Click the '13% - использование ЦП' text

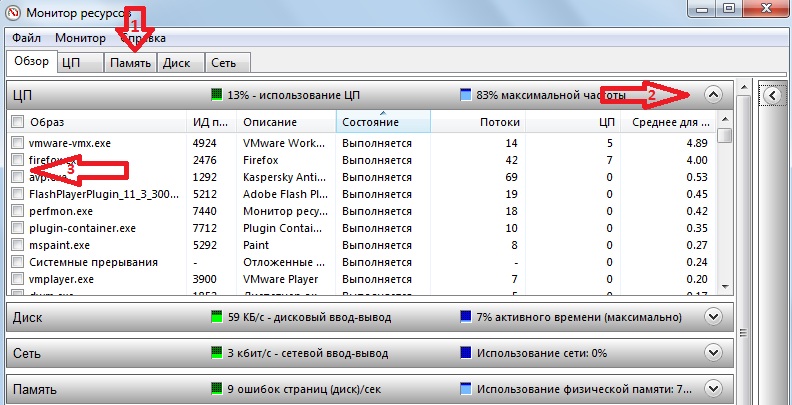[x=294, y=95]
